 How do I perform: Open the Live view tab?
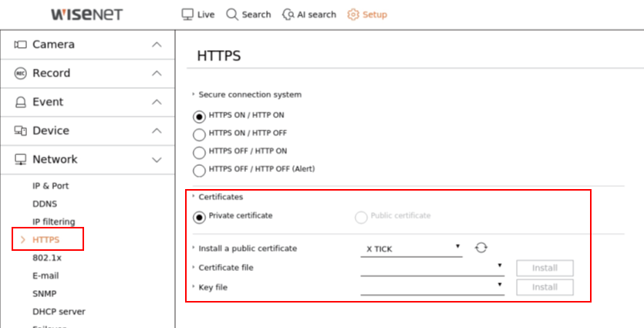[x=197, y=14]
